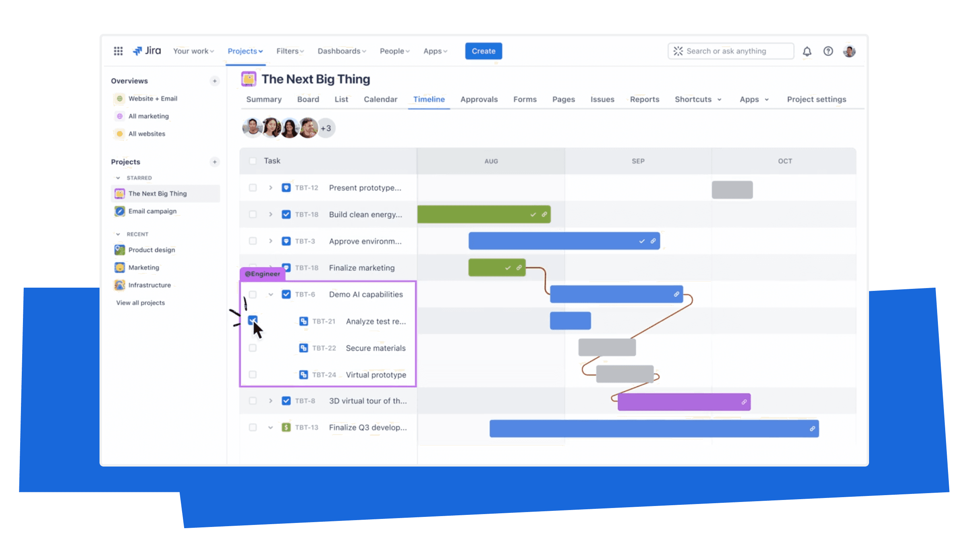Show the +3 more team members
The width and height of the screenshot is (975, 560).
click(x=326, y=128)
